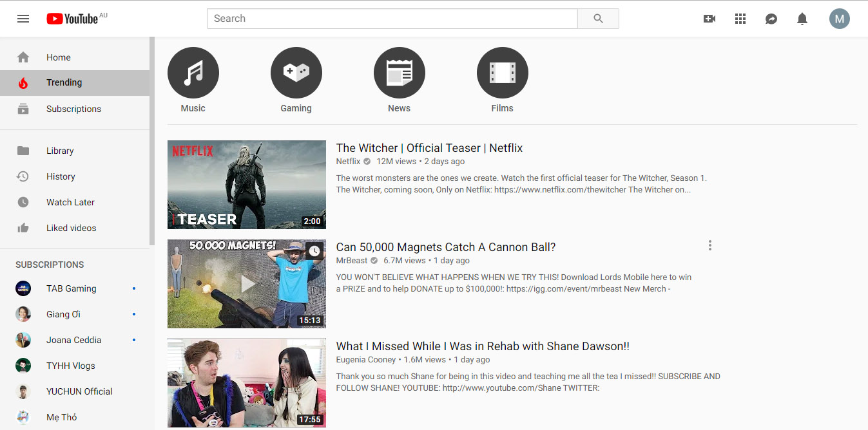Click TAB Gaming channel avatar
The width and height of the screenshot is (868, 430).
coord(23,288)
